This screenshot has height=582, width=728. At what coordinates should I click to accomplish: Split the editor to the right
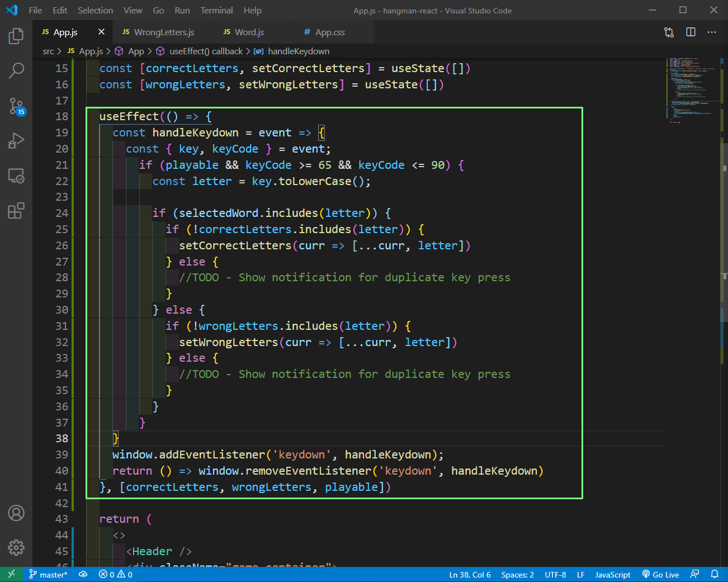(x=691, y=32)
